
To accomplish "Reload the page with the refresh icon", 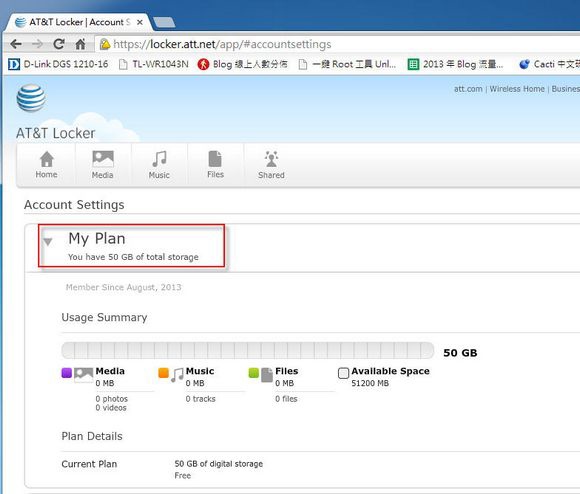I will click(59, 44).
